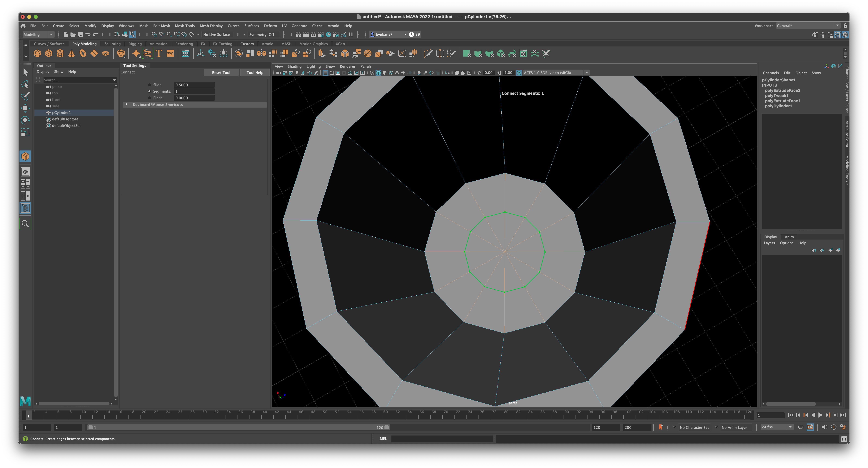The height and width of the screenshot is (468, 868).
Task: Select the Rotate tool in the toolbox
Action: (x=25, y=120)
